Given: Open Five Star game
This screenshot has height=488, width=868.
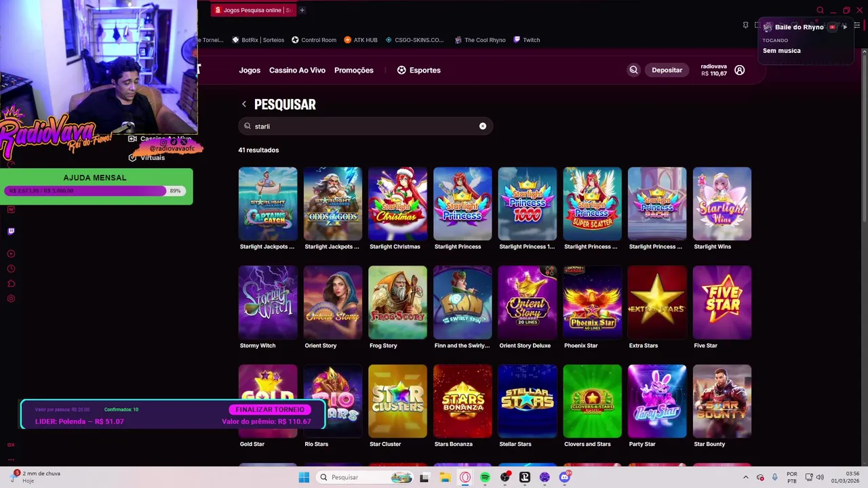Looking at the screenshot, I should tap(722, 302).
